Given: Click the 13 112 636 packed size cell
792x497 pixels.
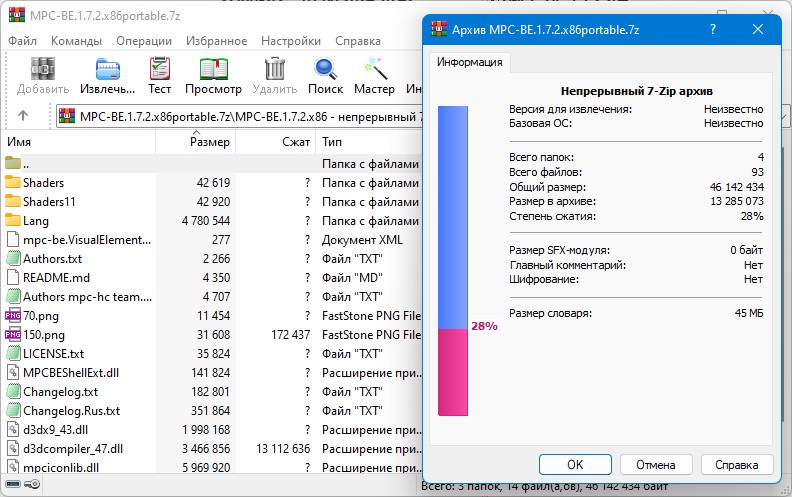Looking at the screenshot, I should tap(283, 449).
